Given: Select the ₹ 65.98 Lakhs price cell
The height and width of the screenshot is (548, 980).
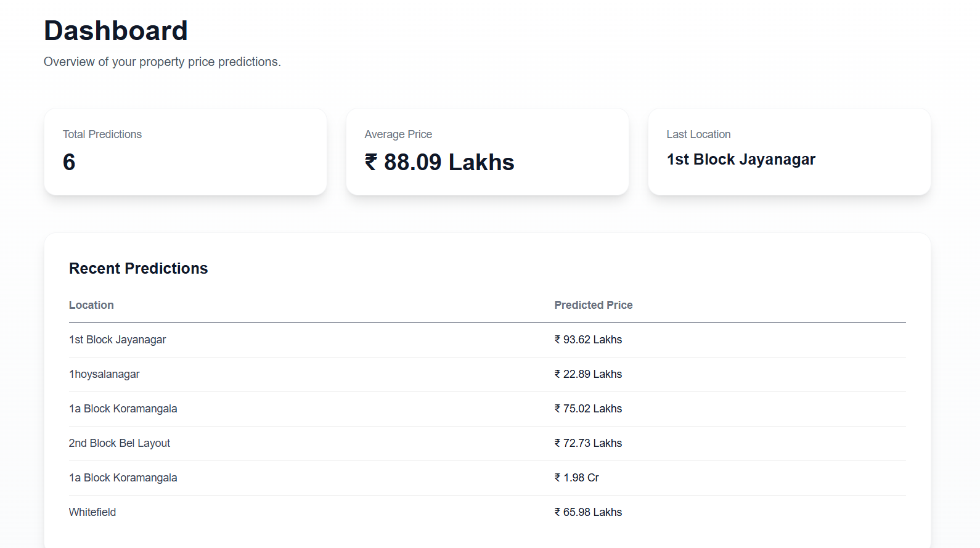Looking at the screenshot, I should coord(588,512).
